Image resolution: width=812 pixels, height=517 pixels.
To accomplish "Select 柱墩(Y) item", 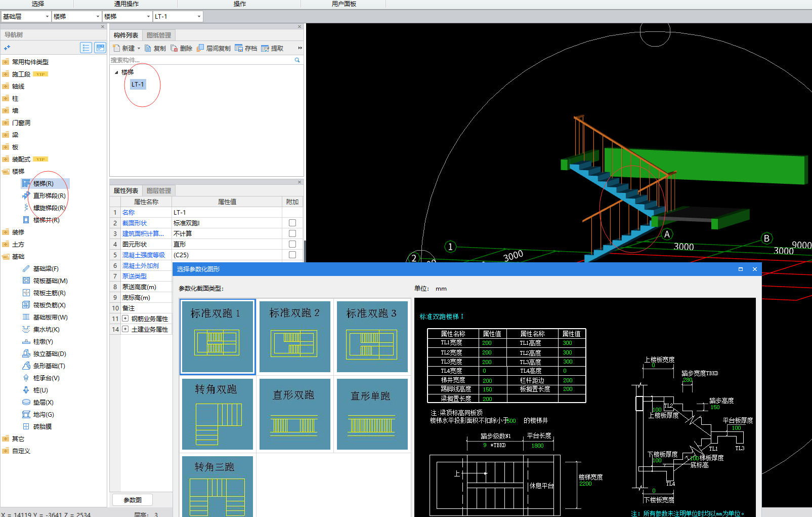I will click(x=43, y=341).
